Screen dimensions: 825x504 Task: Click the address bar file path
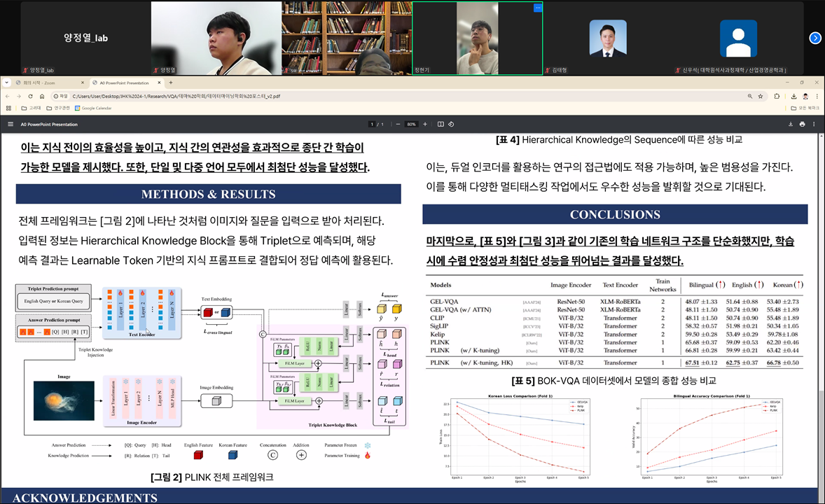(176, 97)
